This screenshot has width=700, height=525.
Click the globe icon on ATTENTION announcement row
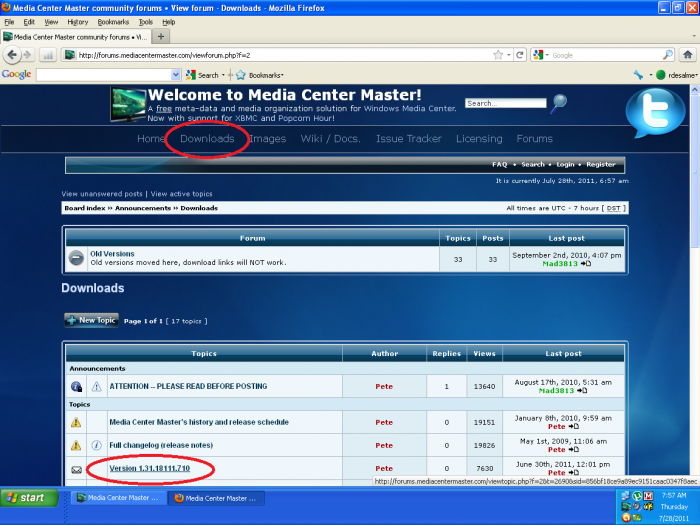coord(76,386)
